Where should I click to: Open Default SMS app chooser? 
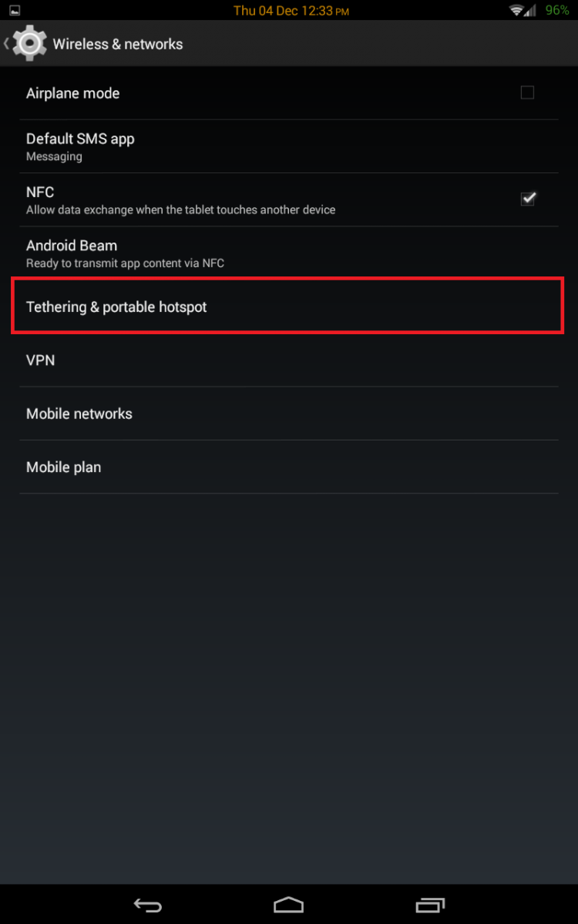(288, 146)
